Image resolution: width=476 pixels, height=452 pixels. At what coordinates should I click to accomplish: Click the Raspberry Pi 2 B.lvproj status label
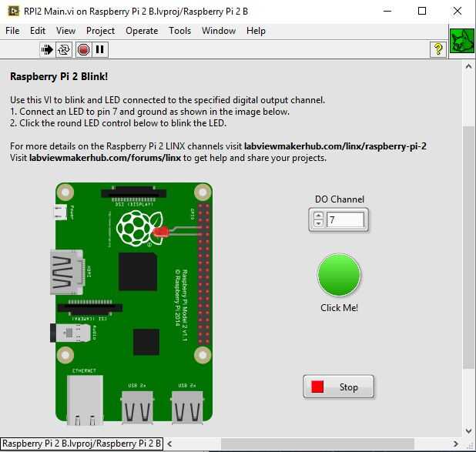click(x=82, y=444)
